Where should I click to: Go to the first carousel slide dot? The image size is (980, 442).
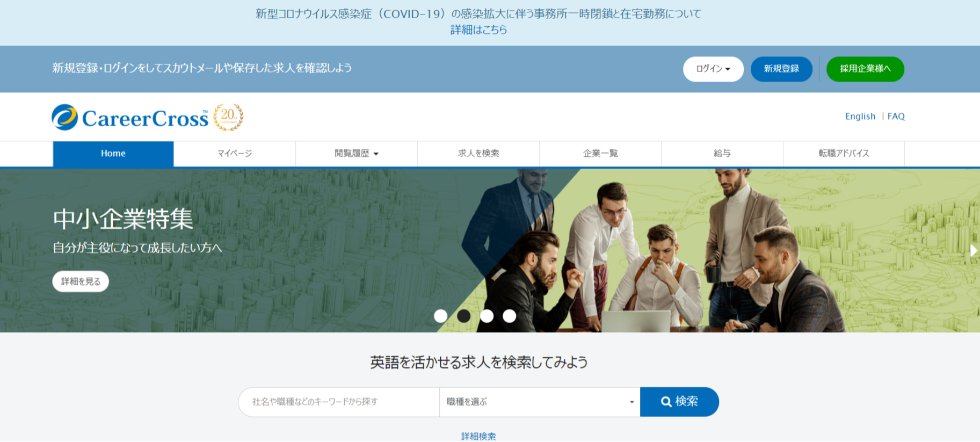[440, 316]
